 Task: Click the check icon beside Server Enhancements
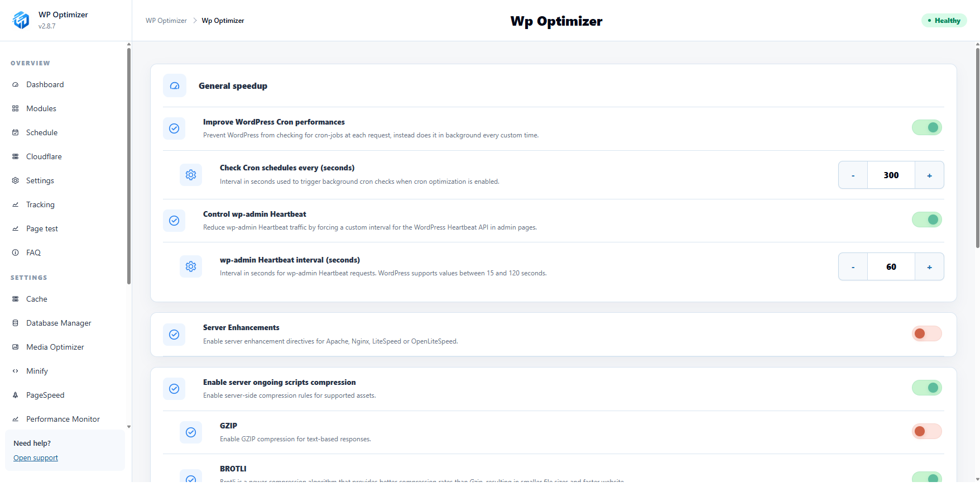(x=174, y=335)
